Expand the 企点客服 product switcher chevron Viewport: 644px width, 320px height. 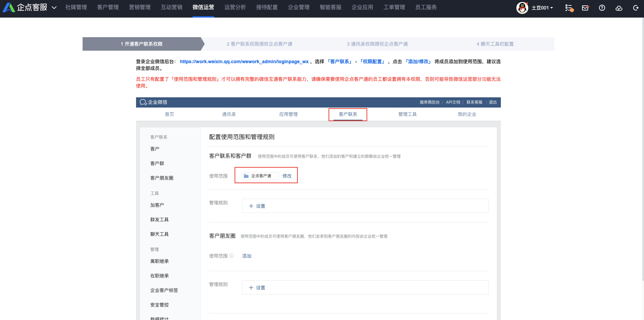(54, 7)
